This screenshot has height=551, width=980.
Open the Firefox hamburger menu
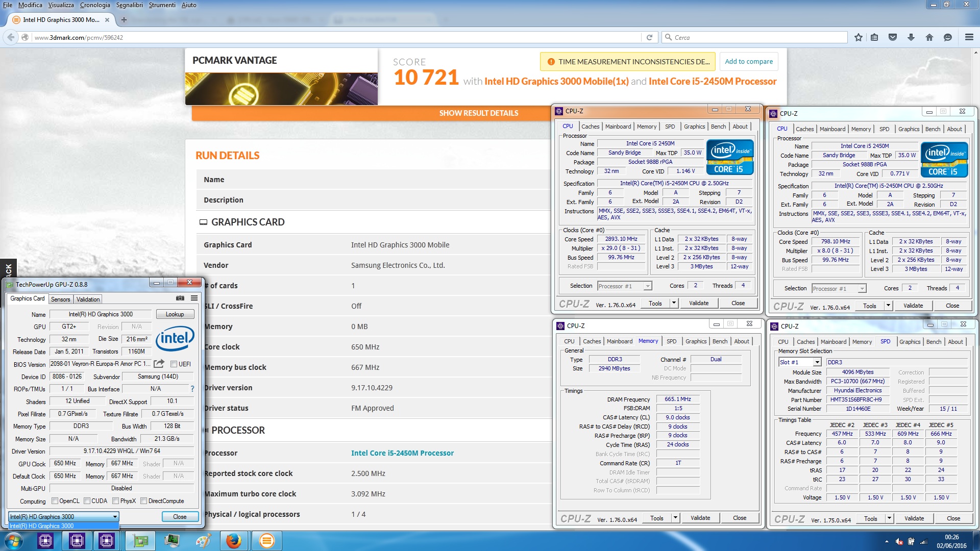coord(969,37)
